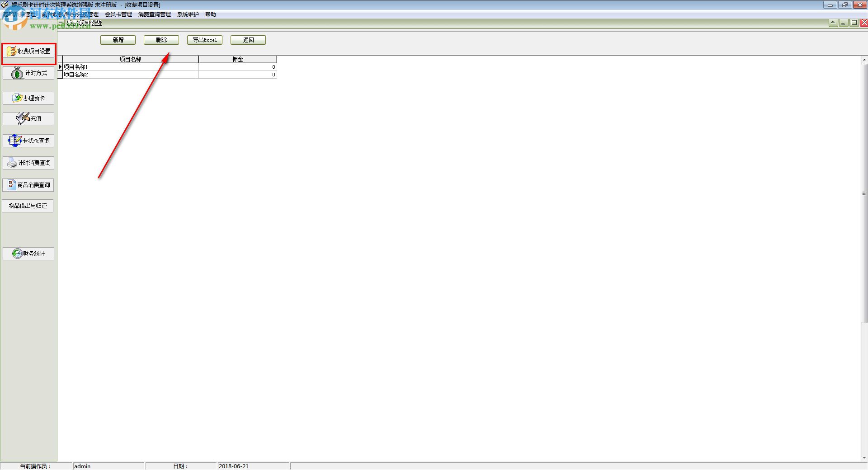Click 押金 value of 项目名称2 row
The image size is (868, 470).
click(238, 75)
